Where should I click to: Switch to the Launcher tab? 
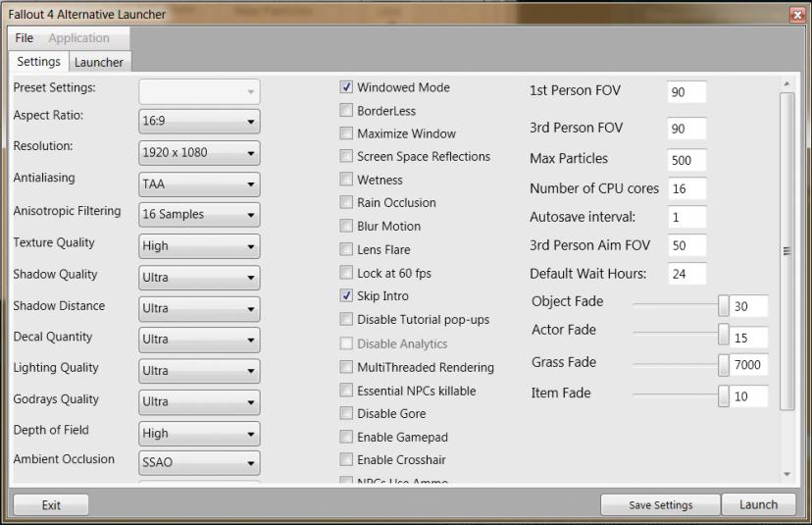coord(100,62)
